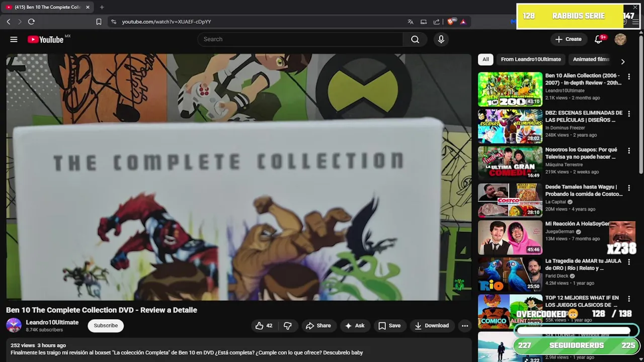The height and width of the screenshot is (362, 644).
Task: Click the browser address bar URL
Action: [x=167, y=22]
